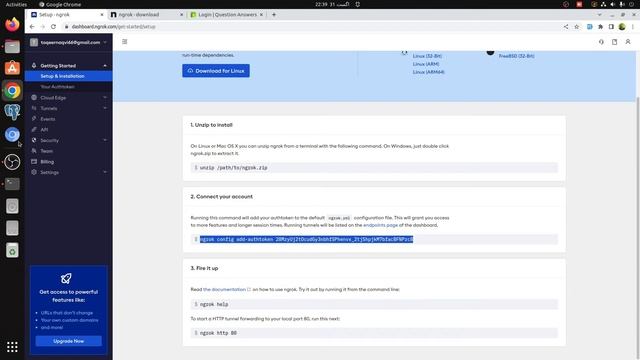640x360 pixels.
Task: Launch Firefox from the Ubuntu dock
Action: coord(12,24)
